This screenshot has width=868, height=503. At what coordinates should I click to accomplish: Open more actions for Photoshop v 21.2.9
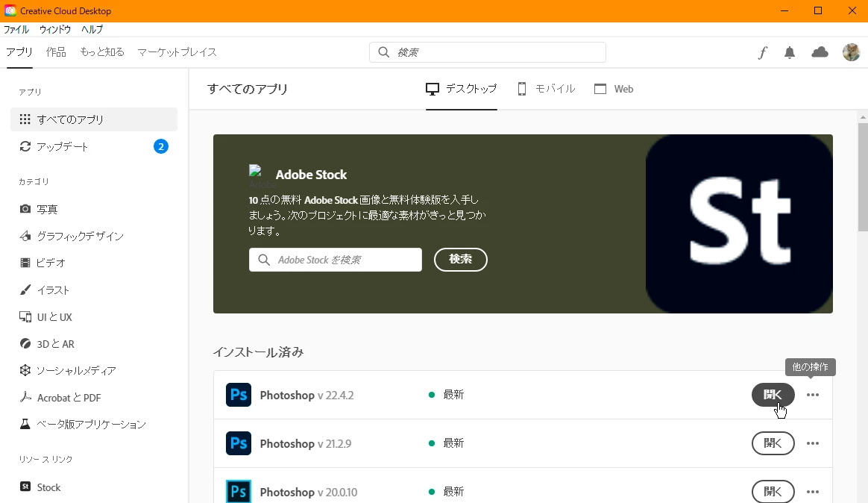(x=813, y=443)
